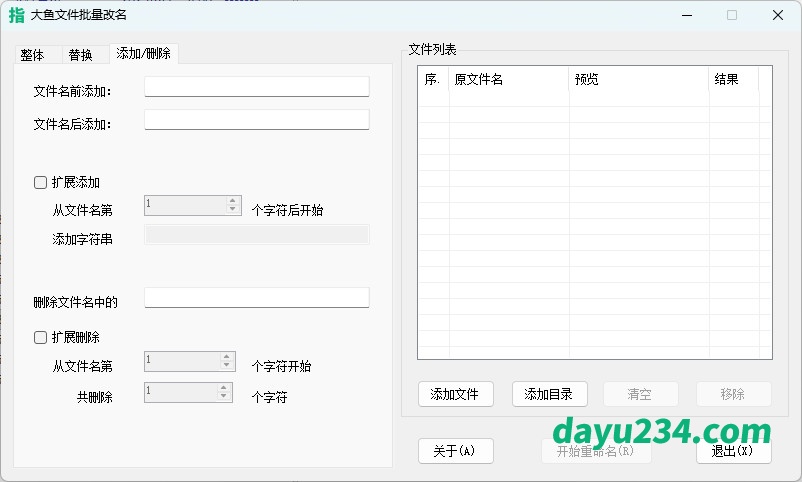Screen dimensions: 802x482
Task: Select the 添加/删除 tab
Action: click(x=143, y=54)
